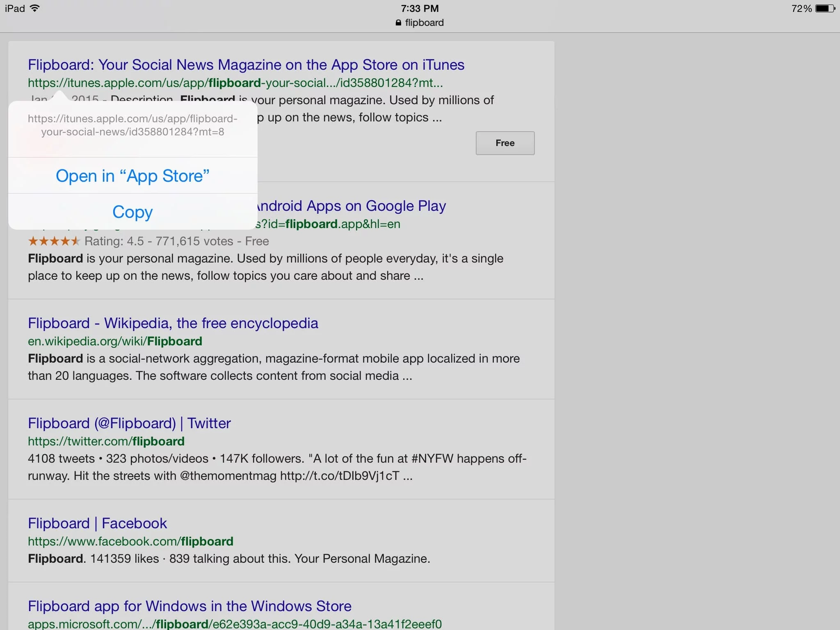Tap the iPad carrier label
The height and width of the screenshot is (630, 840).
(15, 8)
